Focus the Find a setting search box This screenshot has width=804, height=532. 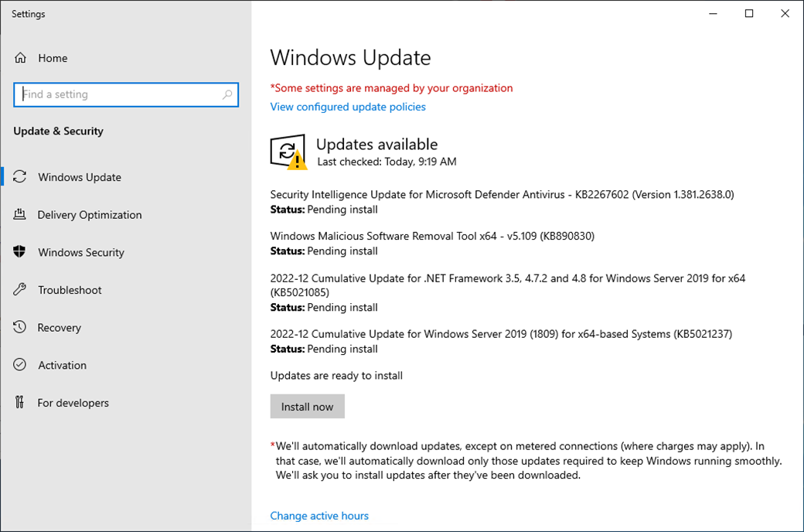click(120, 94)
